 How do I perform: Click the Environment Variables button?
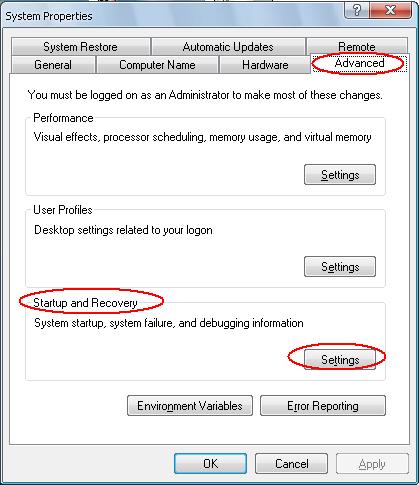click(190, 406)
